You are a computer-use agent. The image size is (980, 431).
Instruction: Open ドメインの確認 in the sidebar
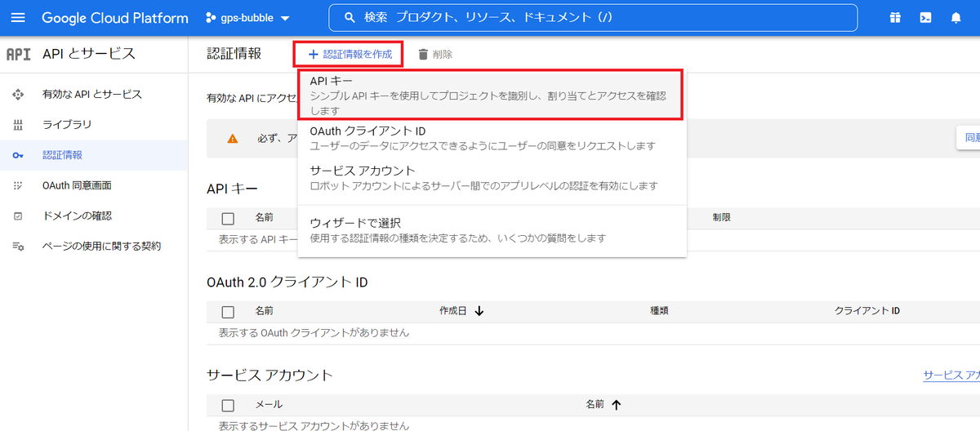point(94,216)
